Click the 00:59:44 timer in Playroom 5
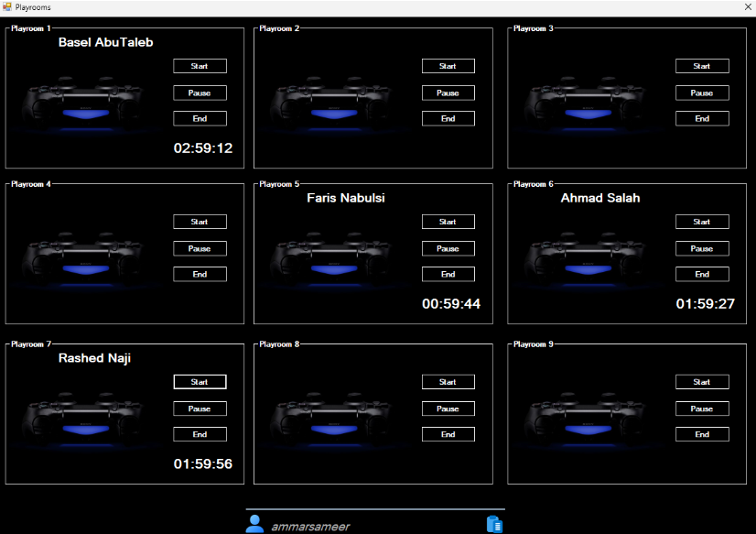The height and width of the screenshot is (534, 756). point(451,304)
